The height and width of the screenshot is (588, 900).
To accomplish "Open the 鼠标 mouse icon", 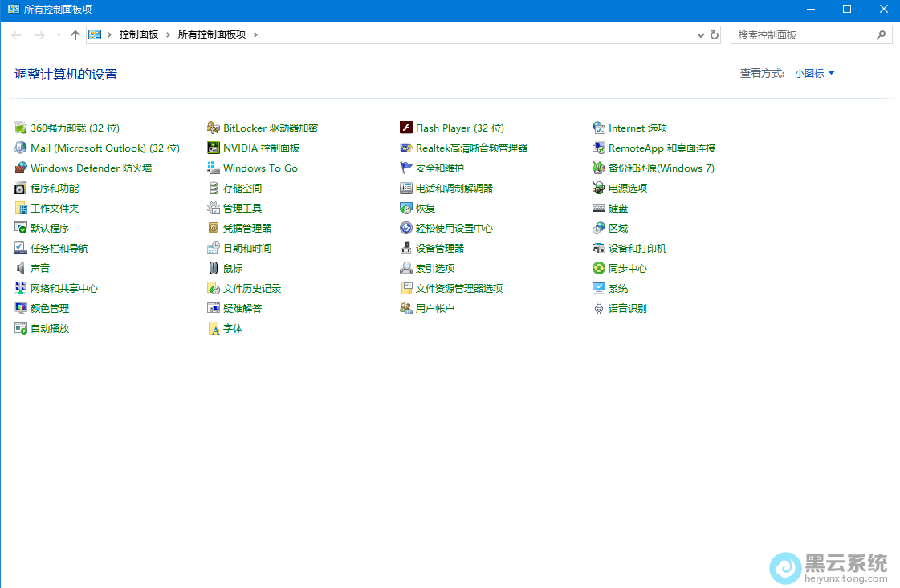I will click(214, 268).
